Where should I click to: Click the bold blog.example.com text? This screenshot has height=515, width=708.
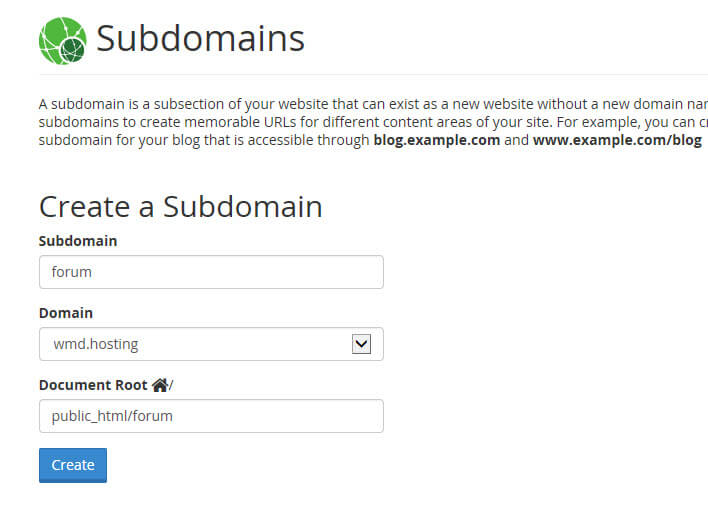click(437, 140)
